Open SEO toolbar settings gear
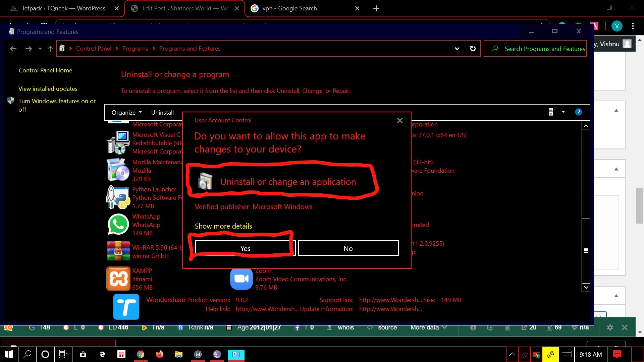This screenshot has height=362, width=644. pos(610,327)
